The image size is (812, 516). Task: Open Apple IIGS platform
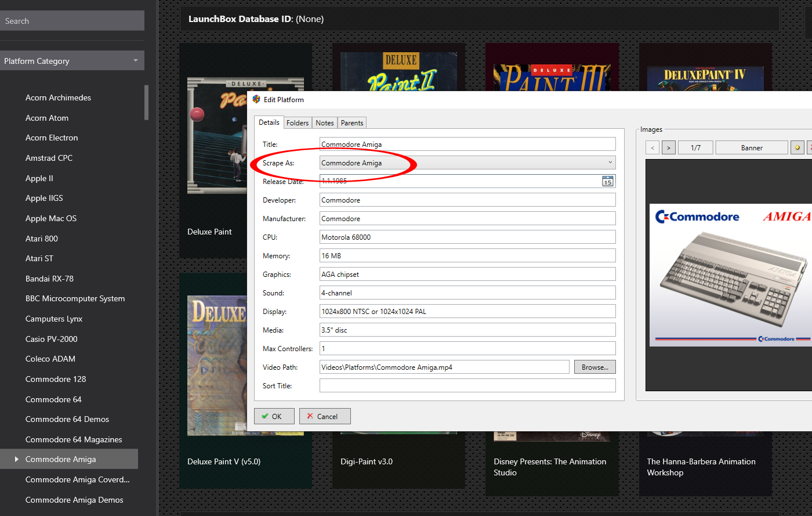click(x=44, y=198)
